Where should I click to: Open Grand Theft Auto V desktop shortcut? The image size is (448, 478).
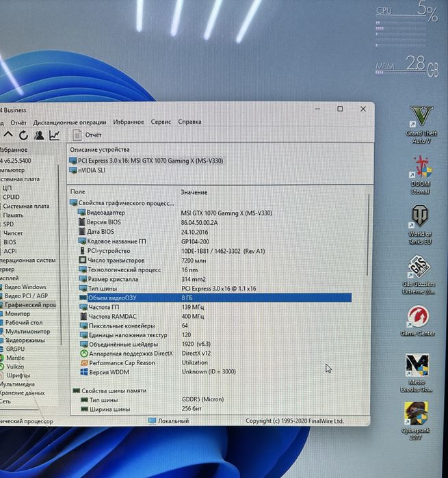click(421, 124)
